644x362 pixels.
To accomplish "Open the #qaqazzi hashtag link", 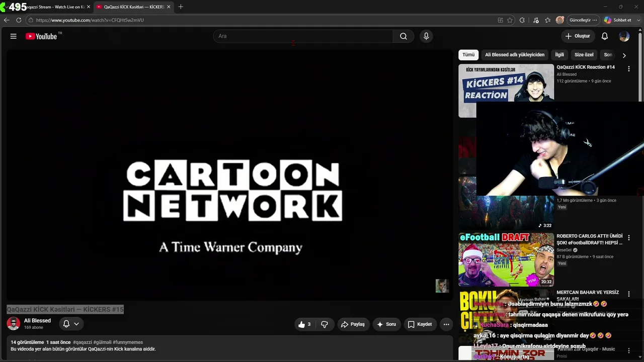I will 83,342.
